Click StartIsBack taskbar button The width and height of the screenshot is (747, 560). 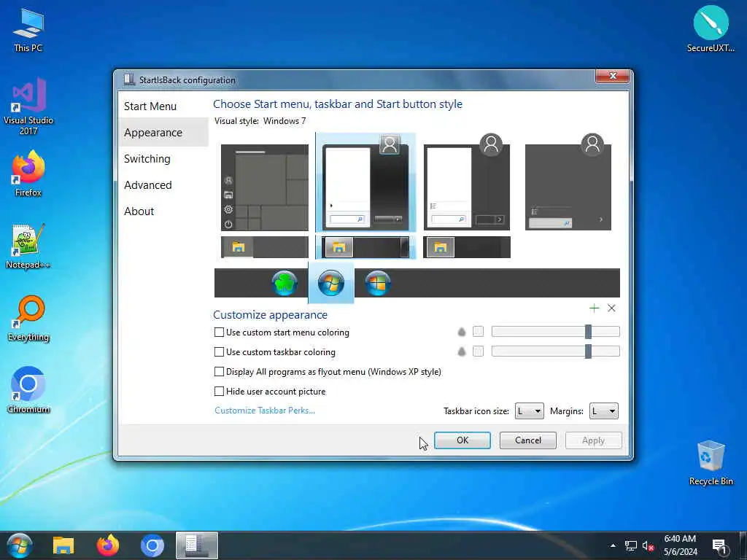click(197, 545)
